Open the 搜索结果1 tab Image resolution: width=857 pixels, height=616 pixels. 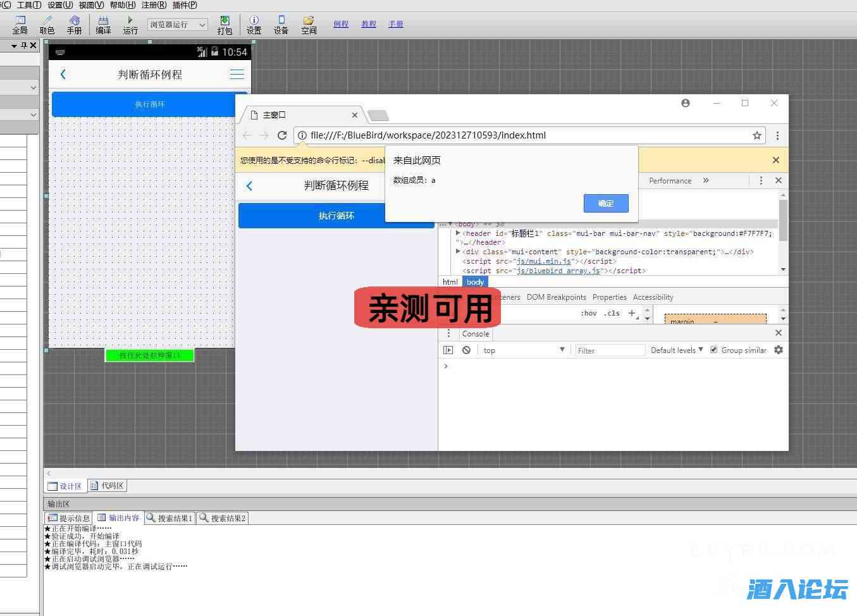[x=170, y=518]
